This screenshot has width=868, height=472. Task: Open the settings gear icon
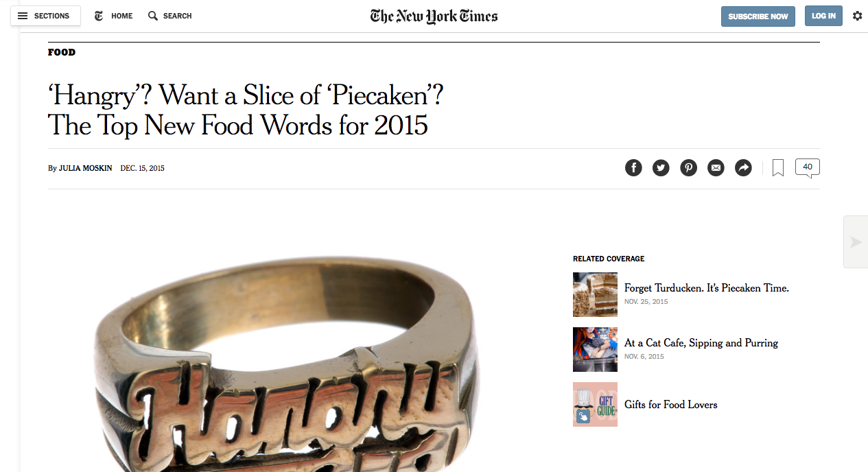(x=857, y=16)
